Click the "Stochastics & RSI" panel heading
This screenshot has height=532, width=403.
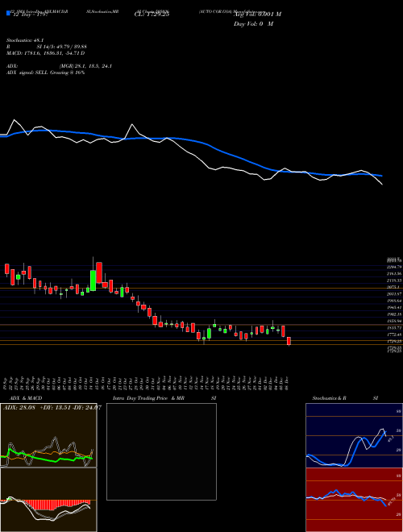pos(345,398)
